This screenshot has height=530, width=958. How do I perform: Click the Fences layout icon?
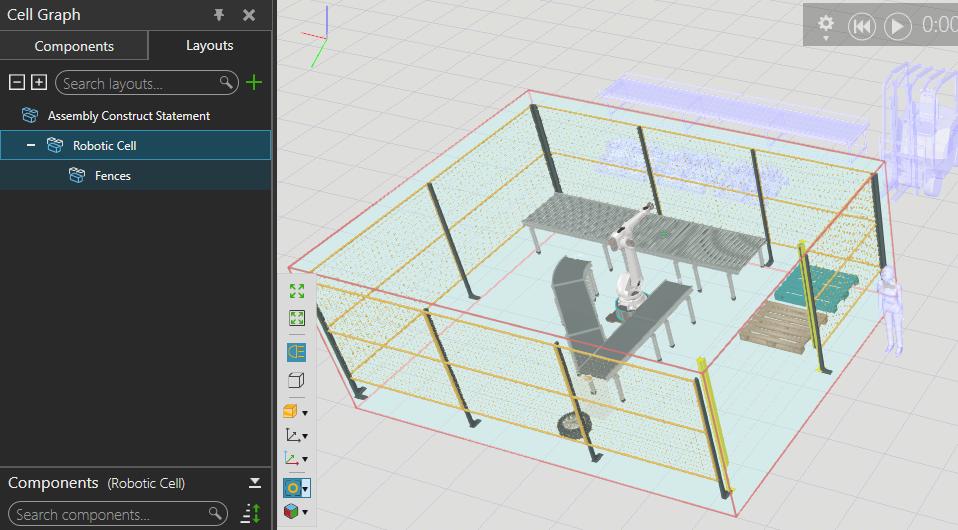click(77, 175)
